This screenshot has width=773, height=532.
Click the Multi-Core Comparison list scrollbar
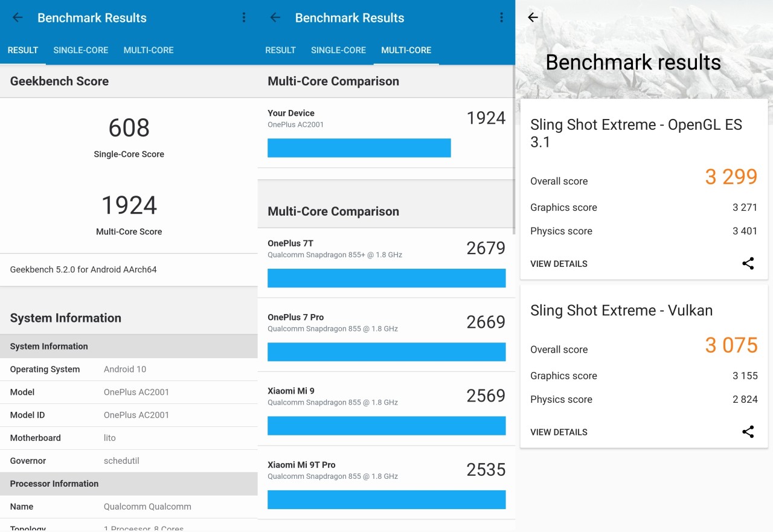click(x=513, y=151)
